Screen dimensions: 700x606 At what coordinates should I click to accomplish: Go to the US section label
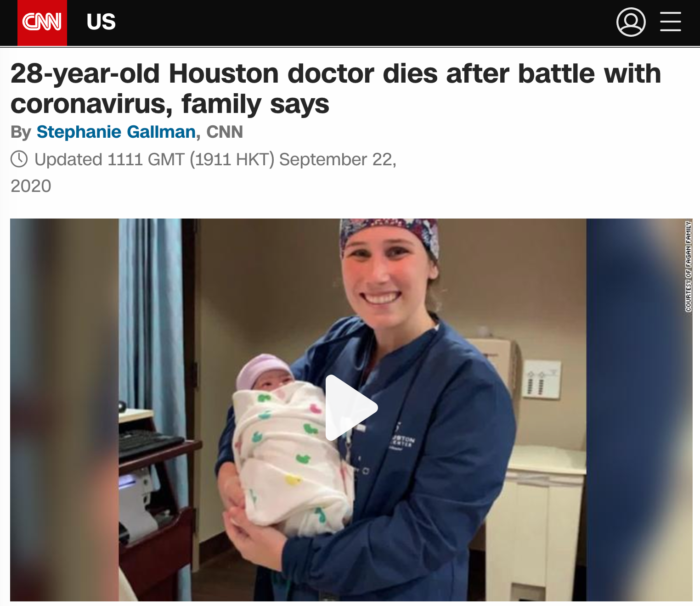(101, 22)
